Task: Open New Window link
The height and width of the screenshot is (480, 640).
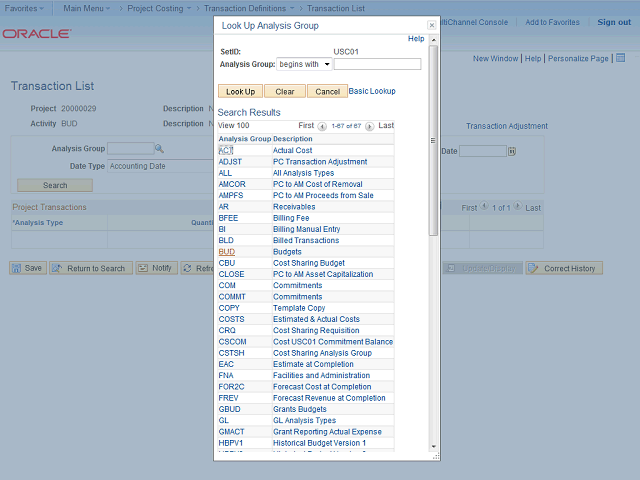Action: [495, 58]
